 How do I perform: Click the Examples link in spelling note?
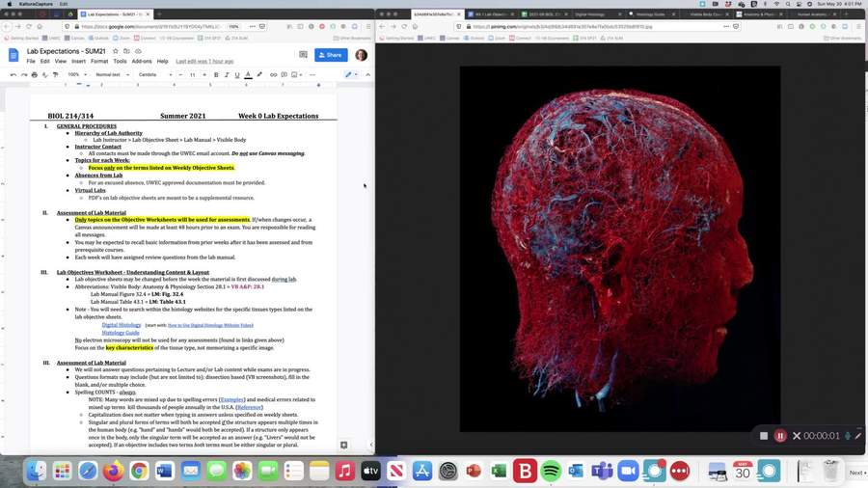[x=231, y=399]
